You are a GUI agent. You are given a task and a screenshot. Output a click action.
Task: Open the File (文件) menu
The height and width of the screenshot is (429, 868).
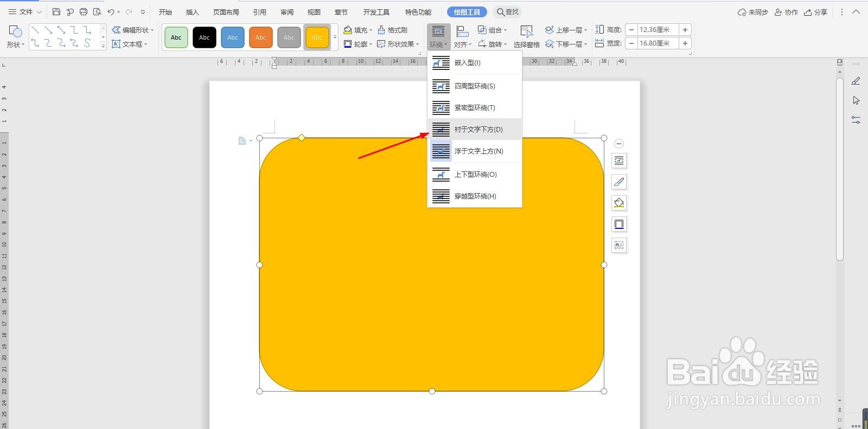pyautogui.click(x=25, y=12)
